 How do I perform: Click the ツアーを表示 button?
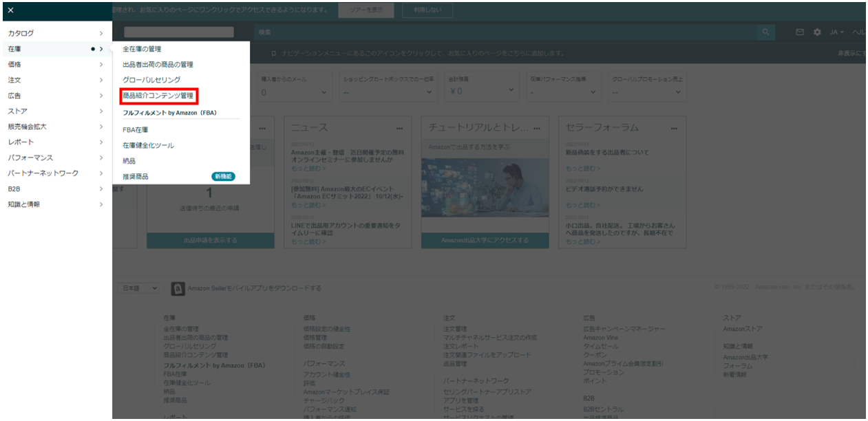point(366,10)
